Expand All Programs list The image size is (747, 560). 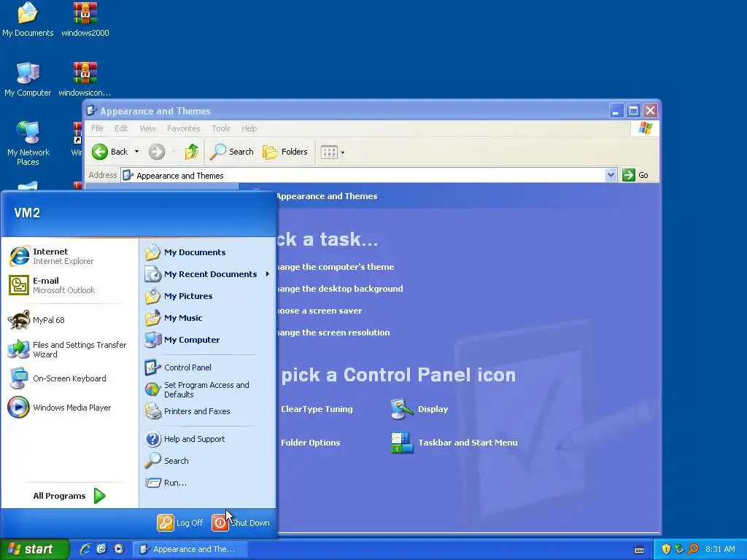pyautogui.click(x=69, y=496)
